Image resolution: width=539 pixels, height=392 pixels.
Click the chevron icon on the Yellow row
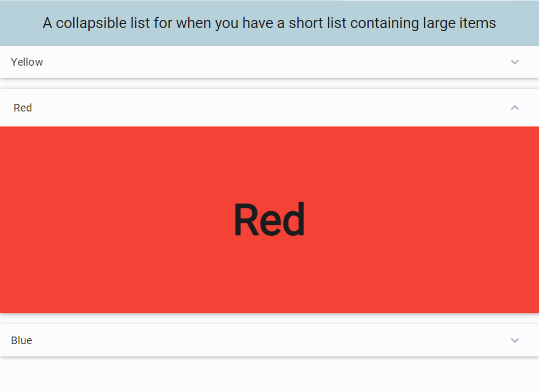click(515, 62)
